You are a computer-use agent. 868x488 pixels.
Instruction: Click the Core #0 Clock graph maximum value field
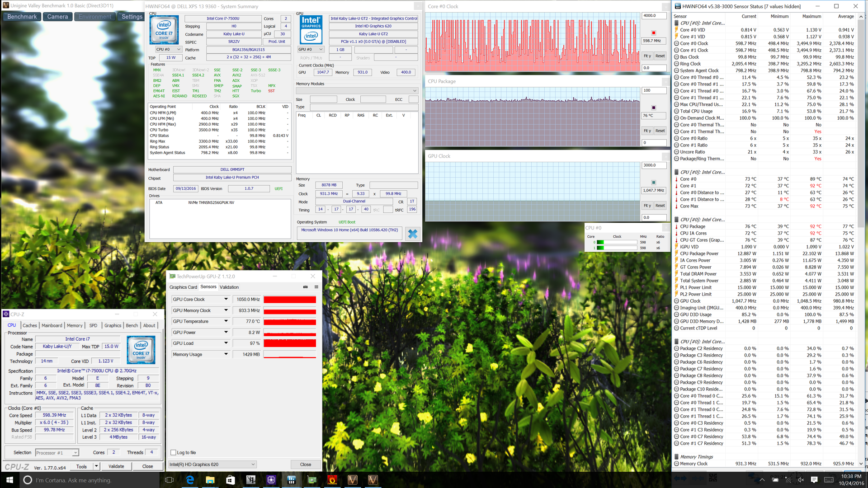[x=654, y=16]
